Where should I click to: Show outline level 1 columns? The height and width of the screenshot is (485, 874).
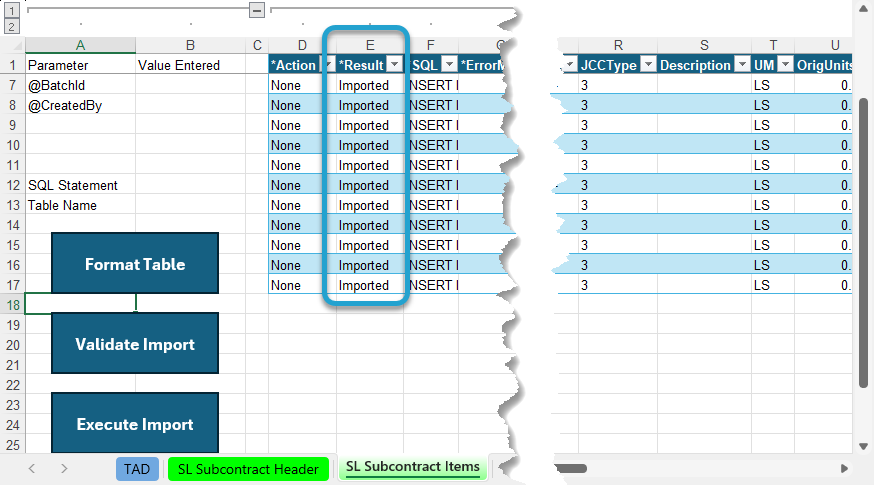pos(11,10)
